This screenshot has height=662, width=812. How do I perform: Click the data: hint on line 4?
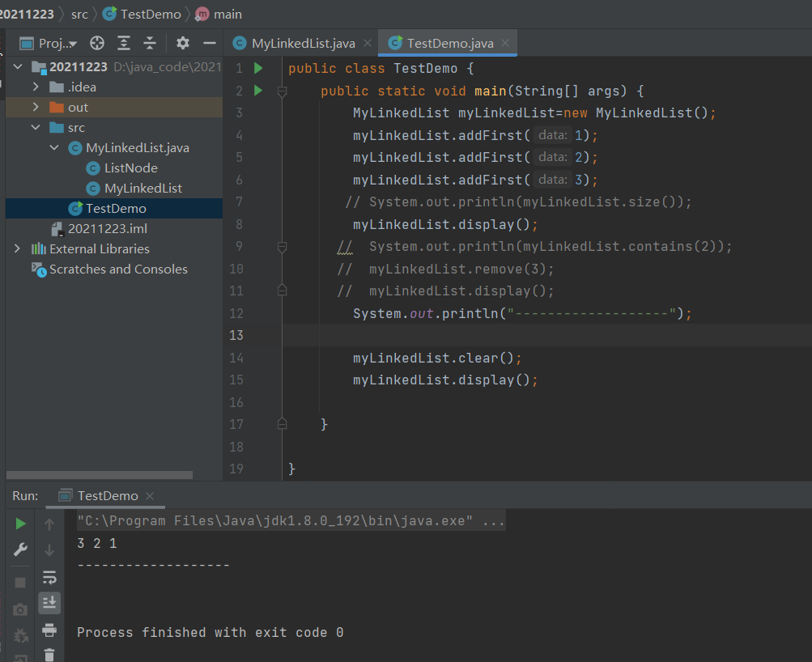pos(553,135)
